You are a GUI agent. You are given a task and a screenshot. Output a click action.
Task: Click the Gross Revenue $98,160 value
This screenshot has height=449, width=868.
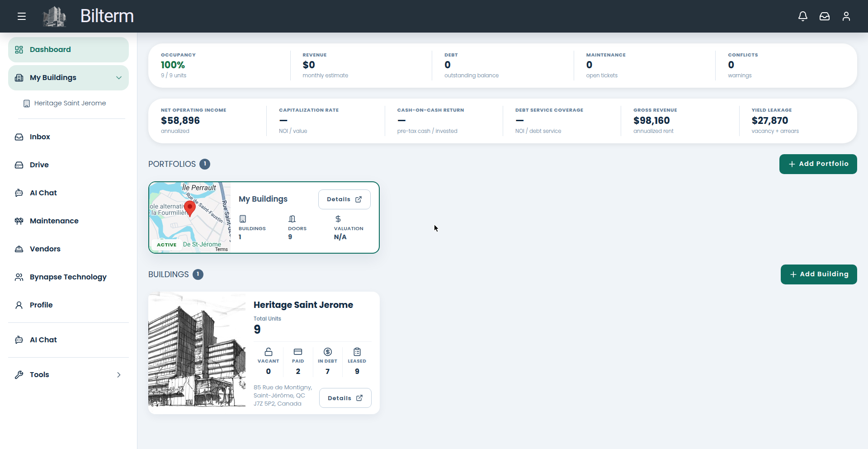pyautogui.click(x=651, y=121)
